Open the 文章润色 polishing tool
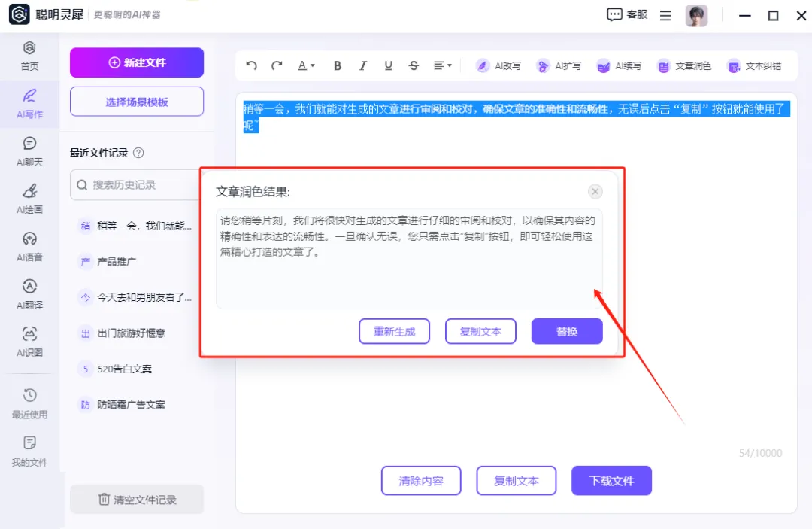Viewport: 812px width, 529px height. [x=684, y=66]
